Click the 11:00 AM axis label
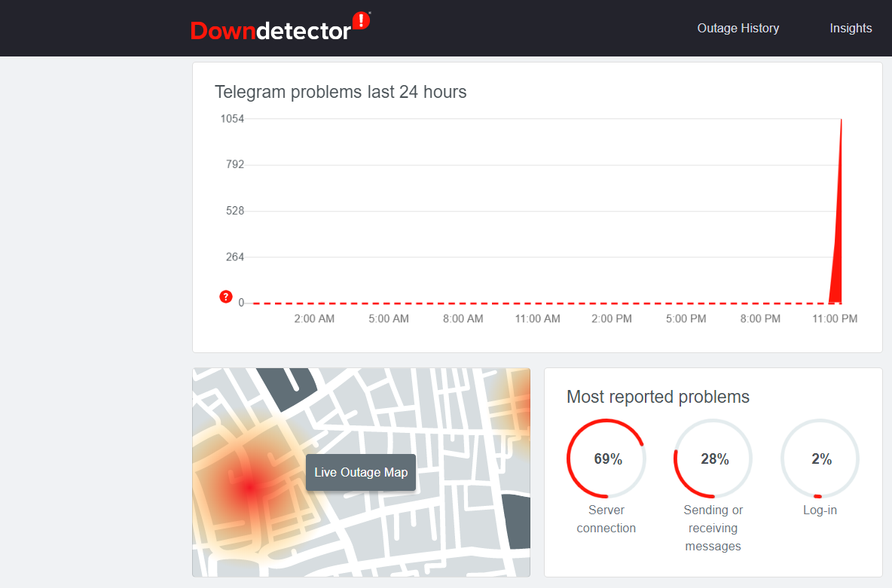Image resolution: width=892 pixels, height=588 pixels. tap(538, 318)
